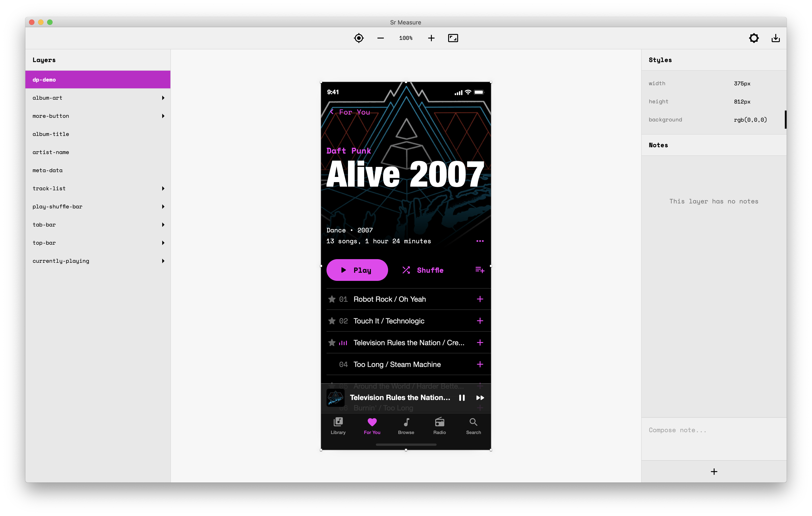
Task: Expand the track-list layer arrow
Action: pyautogui.click(x=163, y=188)
